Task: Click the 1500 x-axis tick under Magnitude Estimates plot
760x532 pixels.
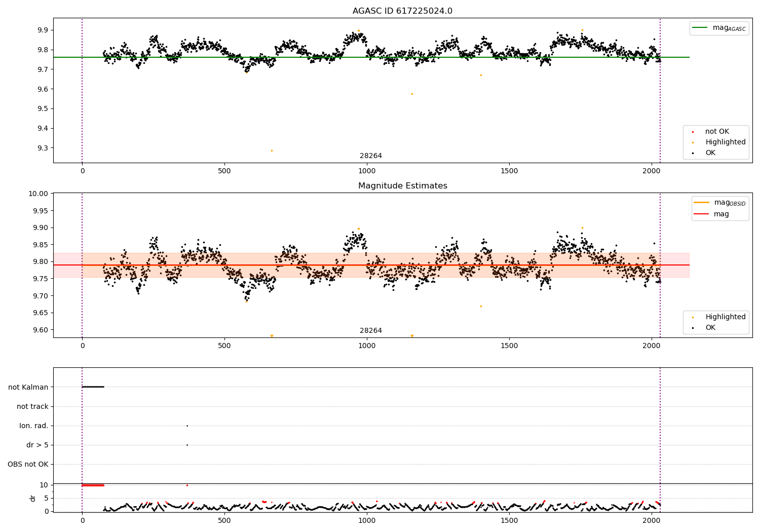Action: pos(509,346)
